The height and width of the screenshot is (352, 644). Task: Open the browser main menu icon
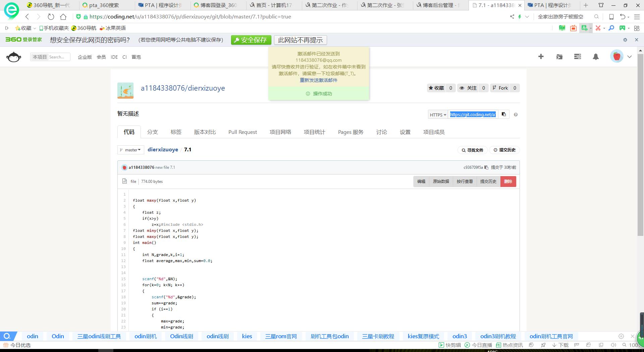(x=637, y=17)
